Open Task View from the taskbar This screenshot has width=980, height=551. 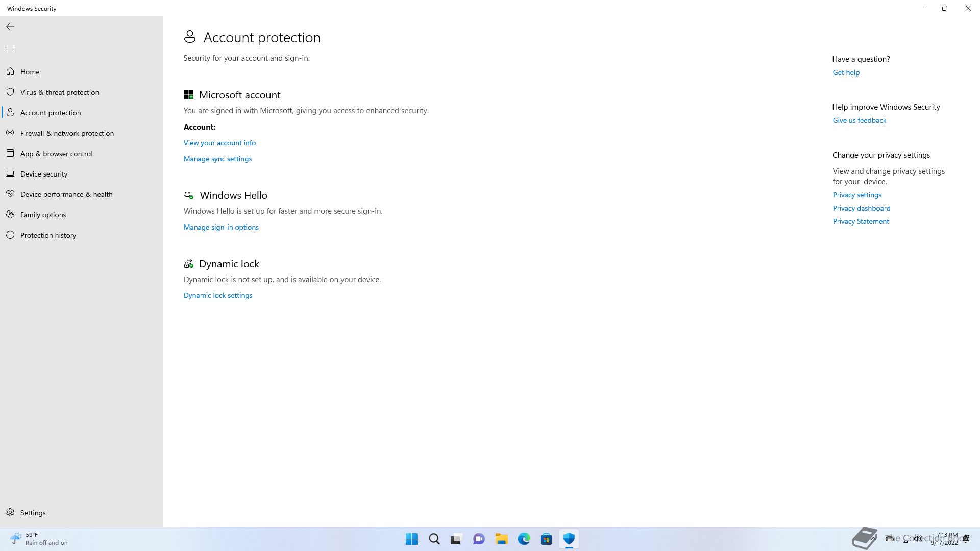point(456,539)
